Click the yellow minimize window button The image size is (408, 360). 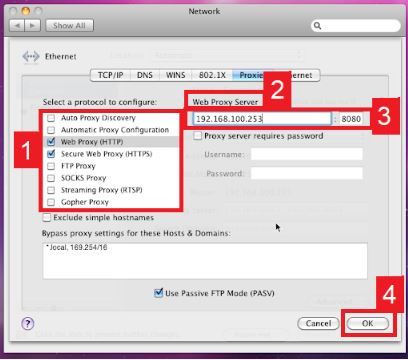26,11
